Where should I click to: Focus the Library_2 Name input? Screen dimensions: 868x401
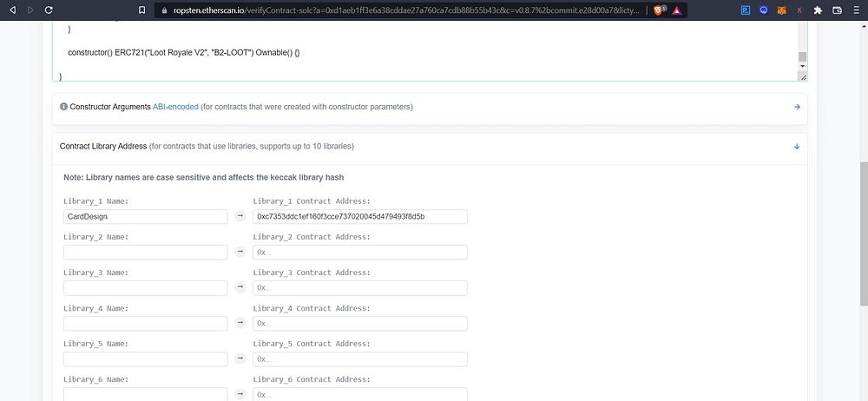[145, 252]
